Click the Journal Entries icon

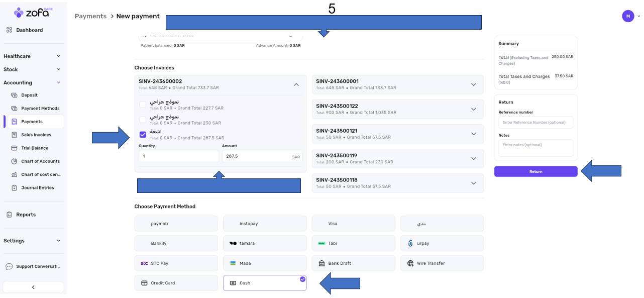14,188
